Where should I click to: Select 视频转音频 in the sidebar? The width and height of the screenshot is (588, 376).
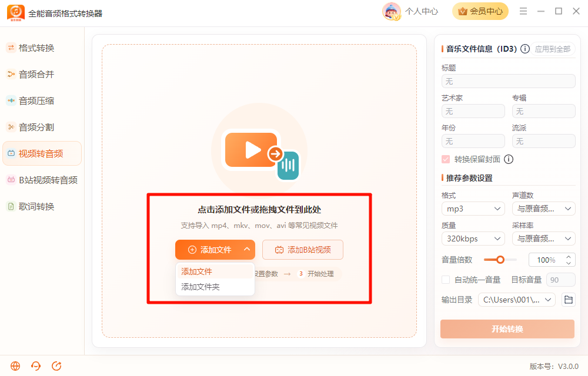(x=42, y=153)
